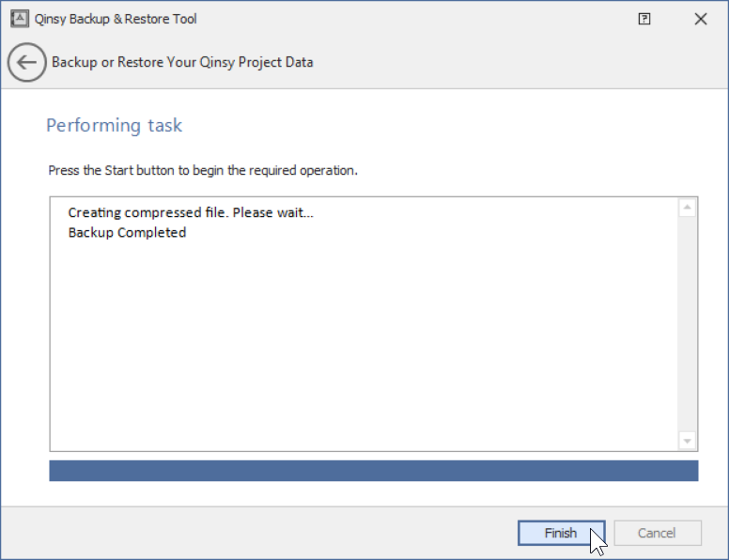Click the log scrollbar down arrow

pyautogui.click(x=687, y=441)
